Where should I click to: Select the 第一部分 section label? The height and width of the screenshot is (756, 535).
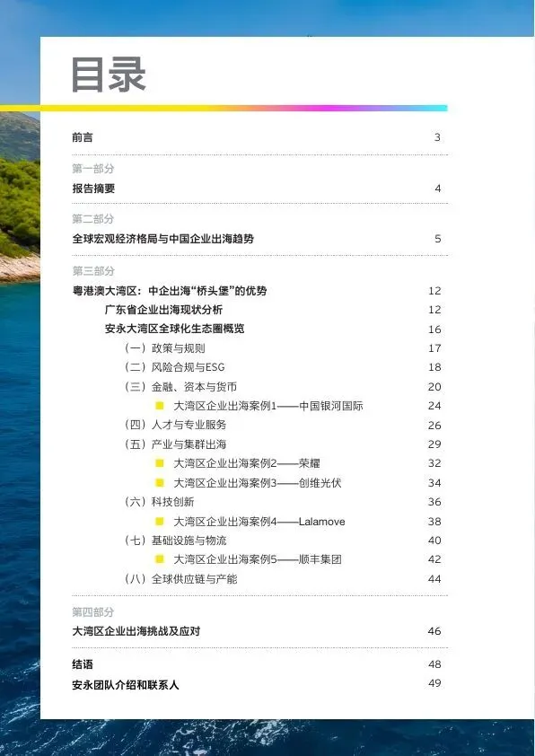[x=93, y=169]
